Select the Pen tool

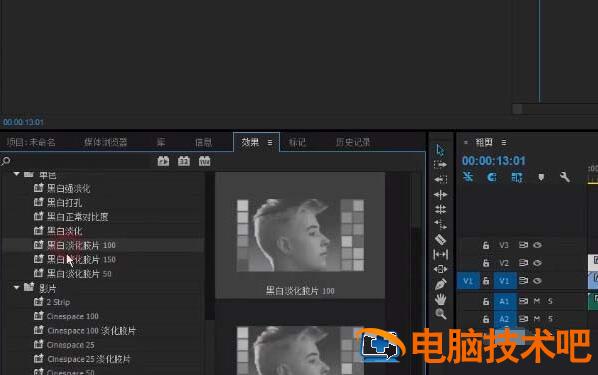440,285
